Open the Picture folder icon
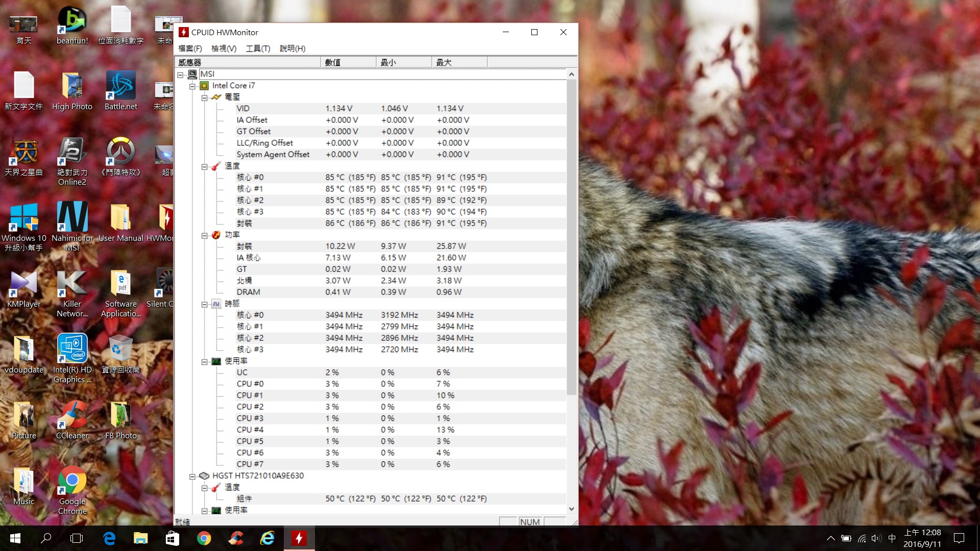Viewport: 980px width, 551px height. (23, 420)
